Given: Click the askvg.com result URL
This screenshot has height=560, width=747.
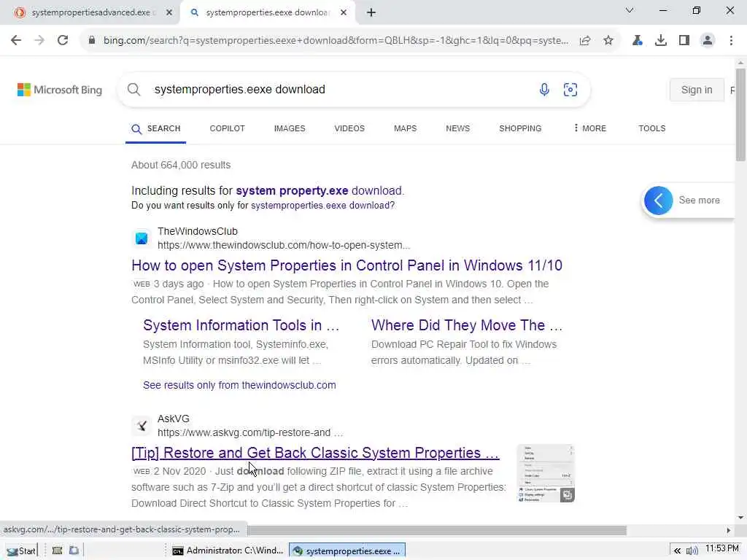Looking at the screenshot, I should pos(250,433).
